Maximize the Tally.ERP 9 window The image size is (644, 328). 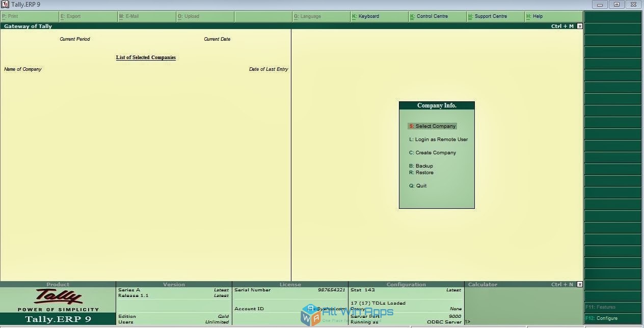616,5
